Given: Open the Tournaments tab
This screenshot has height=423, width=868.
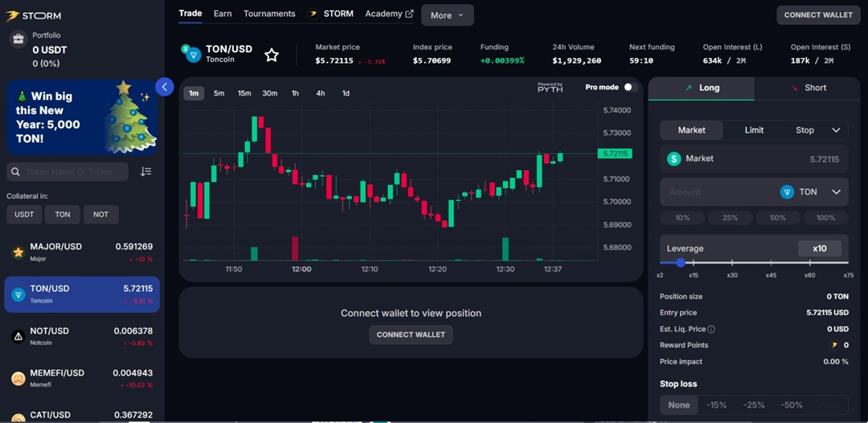Looking at the screenshot, I should [269, 14].
